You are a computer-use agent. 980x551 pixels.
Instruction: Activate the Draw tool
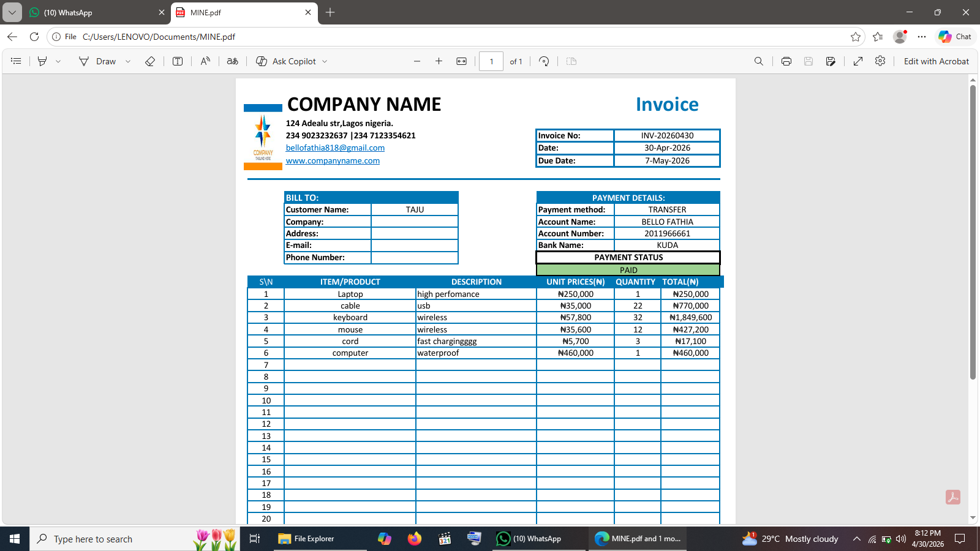tap(97, 61)
